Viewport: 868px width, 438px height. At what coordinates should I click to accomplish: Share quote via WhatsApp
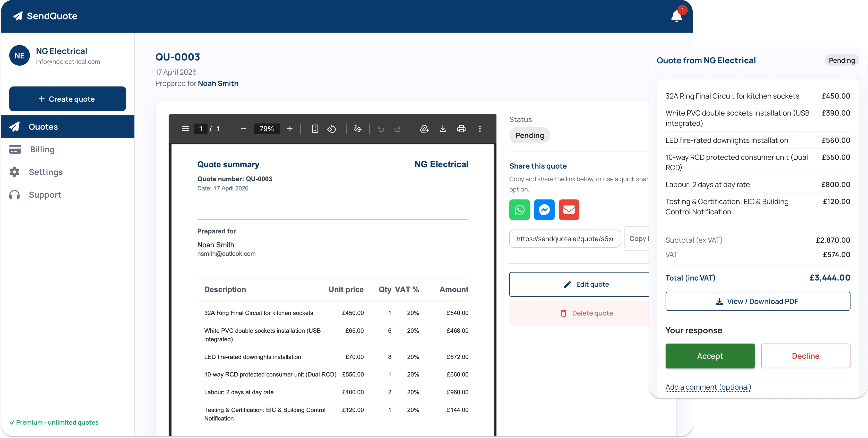pos(519,210)
